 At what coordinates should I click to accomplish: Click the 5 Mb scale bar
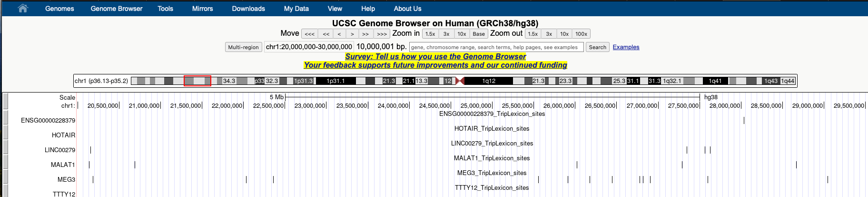[x=493, y=97]
